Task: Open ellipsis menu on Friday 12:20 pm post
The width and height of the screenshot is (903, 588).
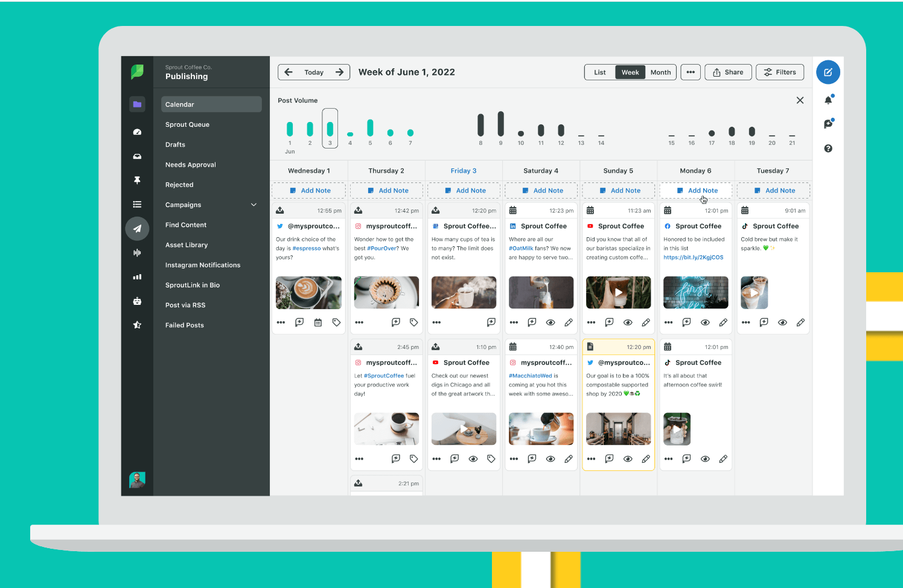Action: point(436,322)
